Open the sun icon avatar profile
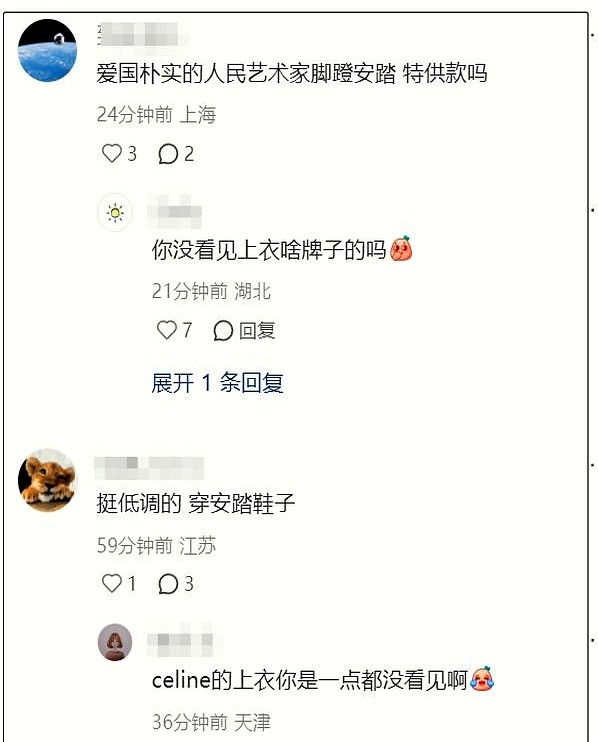The height and width of the screenshot is (742, 598). click(115, 212)
